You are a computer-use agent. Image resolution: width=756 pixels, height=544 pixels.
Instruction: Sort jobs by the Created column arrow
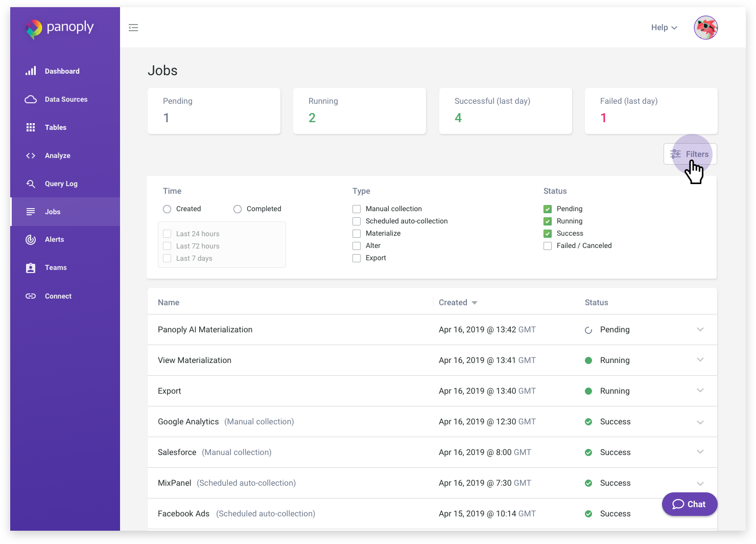pos(475,303)
